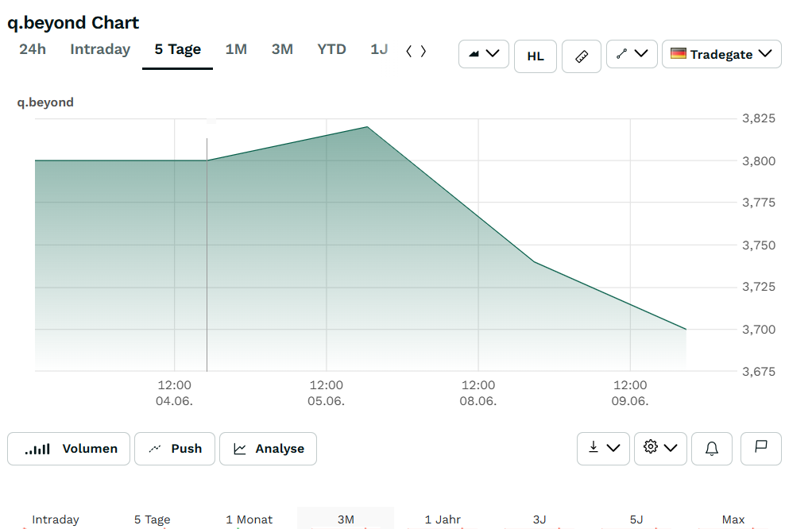The image size is (812, 529).
Task: Click the q.beyond series label
Action: click(45, 102)
